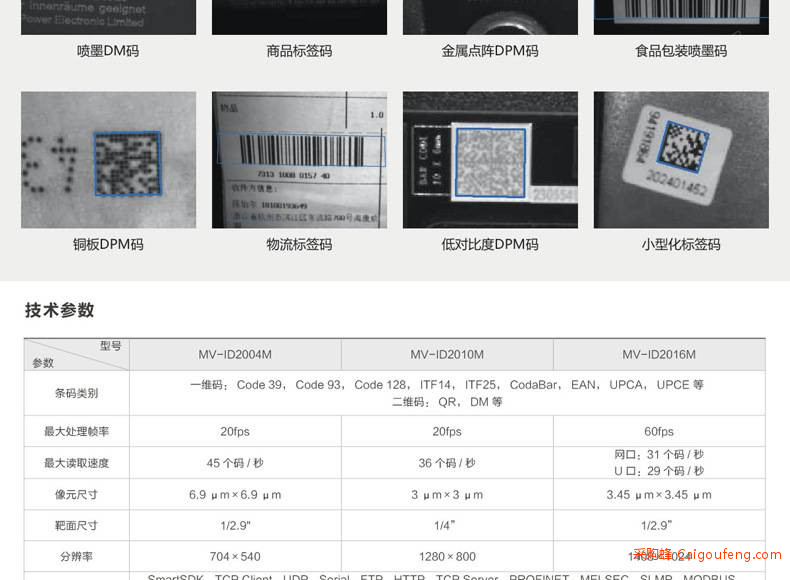Viewport: 790px width, 580px height.
Task: Click the 条码类别 row label
Action: 77,393
